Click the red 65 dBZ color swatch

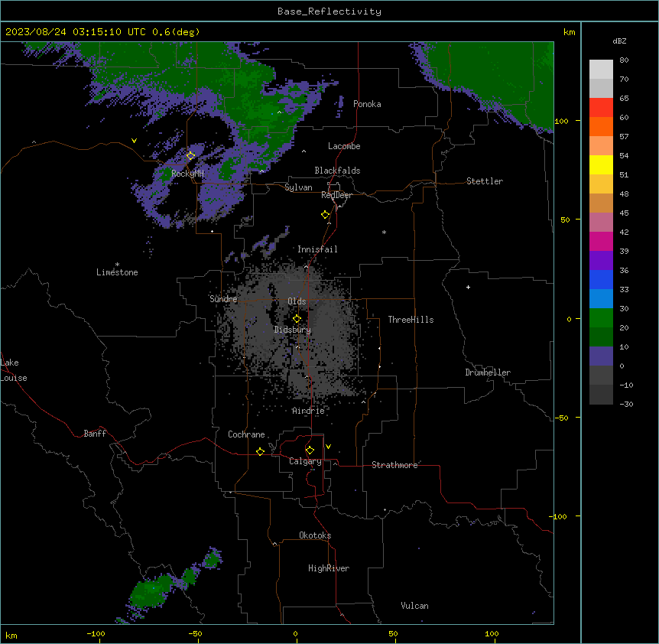point(601,107)
